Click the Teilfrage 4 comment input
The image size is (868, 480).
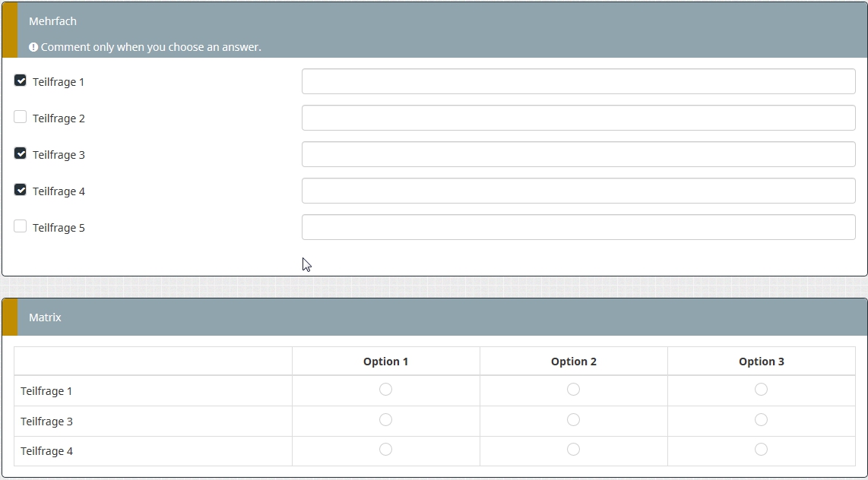pyautogui.click(x=578, y=191)
